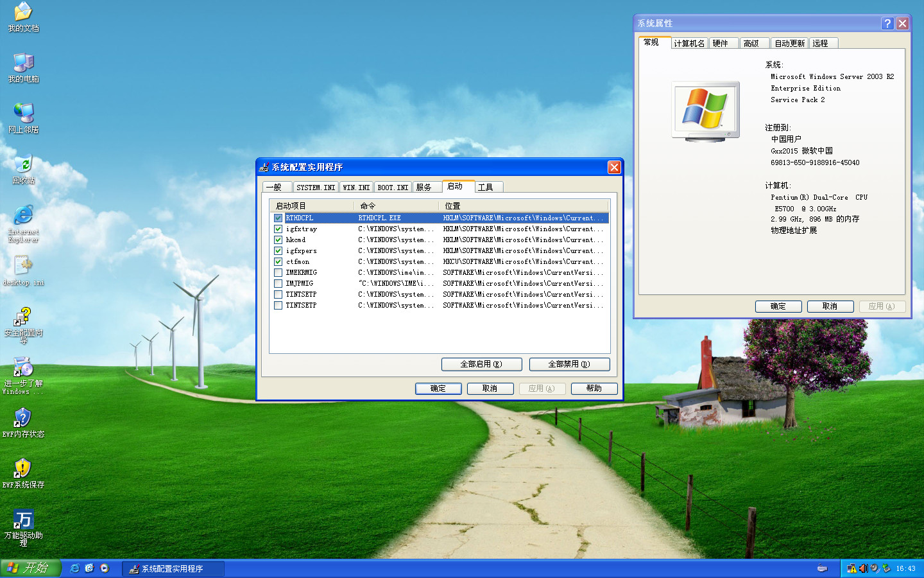
Task: Select the desktop.ini file icon
Action: coord(23,270)
